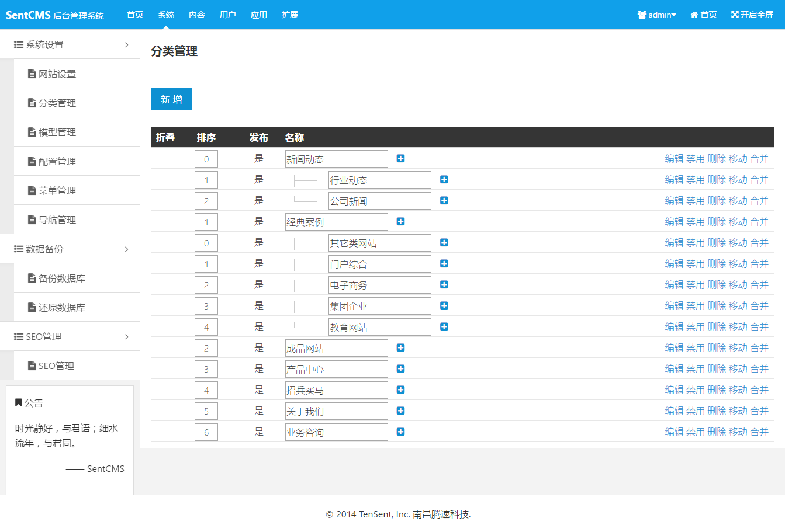
Task: Click file icon next to 导航管理
Action: pos(32,220)
